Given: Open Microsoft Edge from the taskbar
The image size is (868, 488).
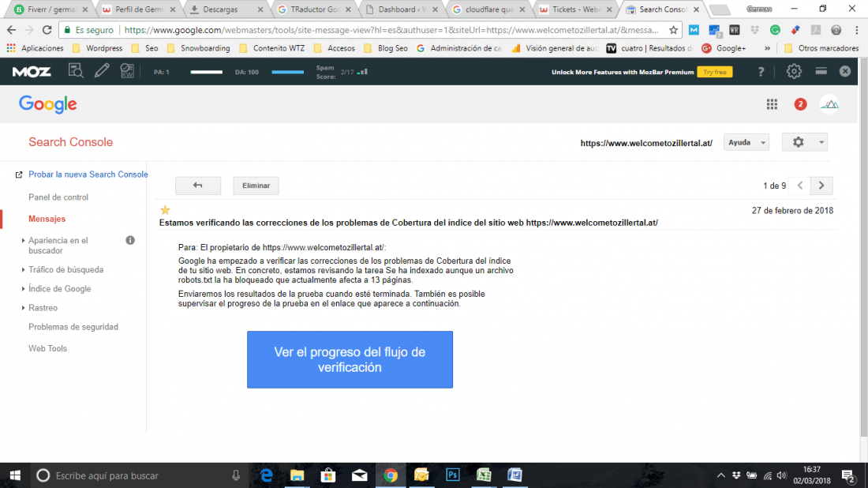Looking at the screenshot, I should pos(267,475).
